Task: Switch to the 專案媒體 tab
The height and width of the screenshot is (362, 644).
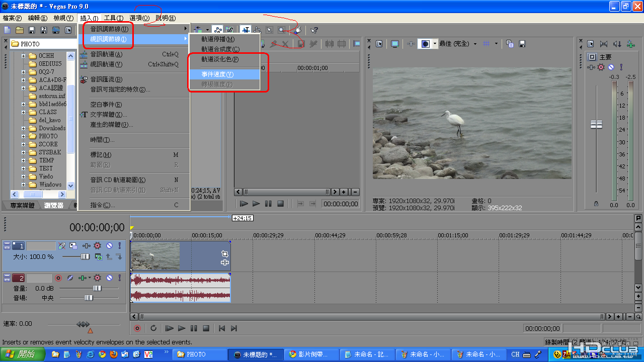Action: pyautogui.click(x=23, y=206)
